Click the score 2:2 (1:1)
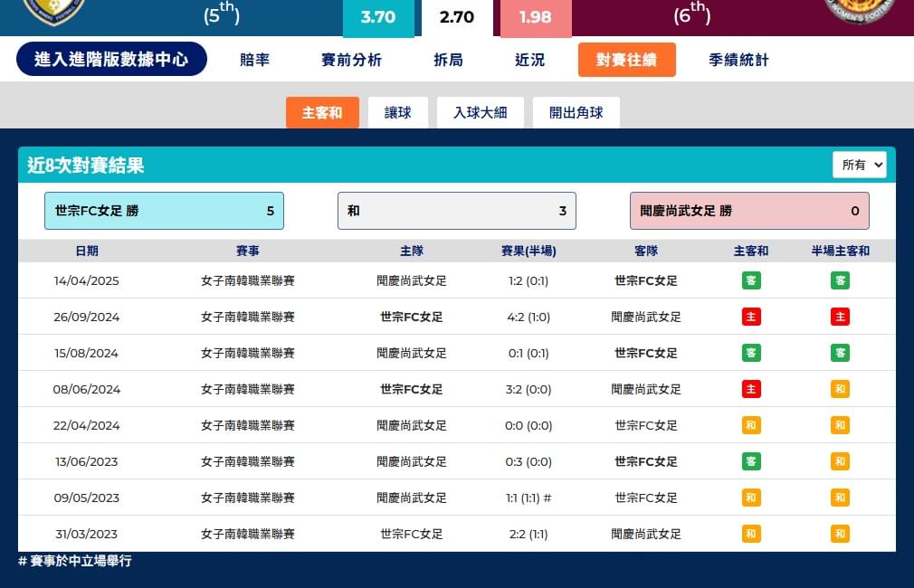 [x=528, y=534]
